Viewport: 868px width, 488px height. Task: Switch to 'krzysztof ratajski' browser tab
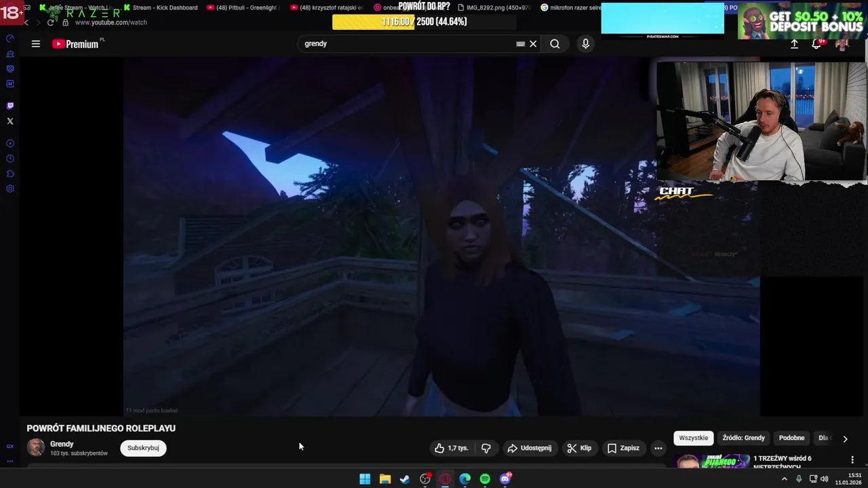[327, 7]
